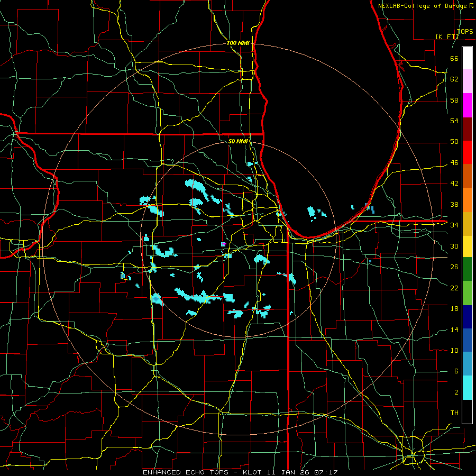Screen dimensions: 476x476
Task: Click the light green legend swatch
Action: click(467, 292)
